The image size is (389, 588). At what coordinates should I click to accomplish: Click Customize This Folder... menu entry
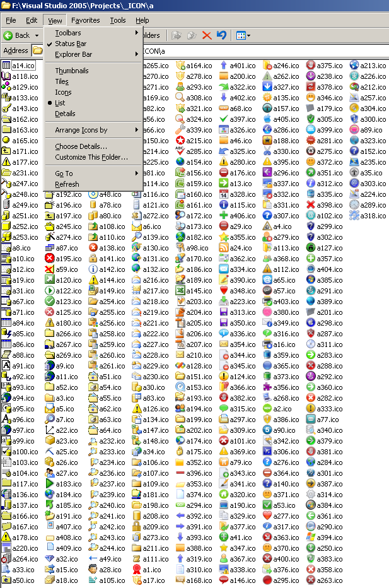(93, 158)
